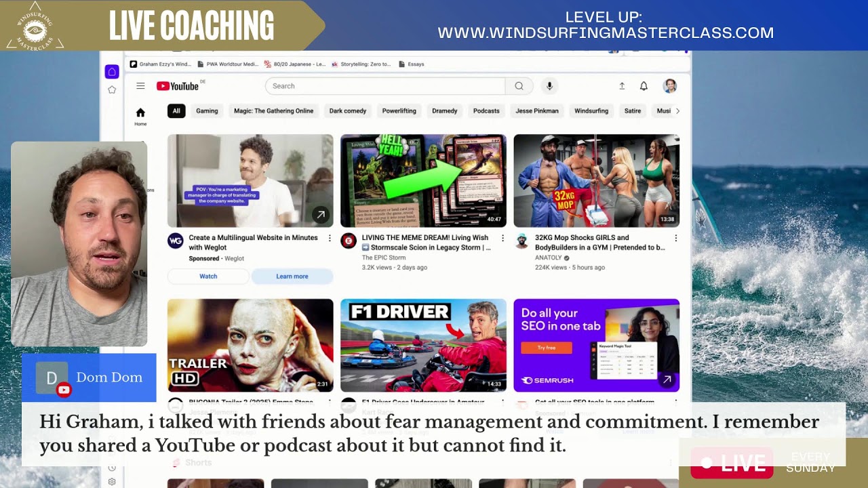Viewport: 868px width, 488px height.
Task: Open options for the Living Wish video
Action: pos(502,238)
